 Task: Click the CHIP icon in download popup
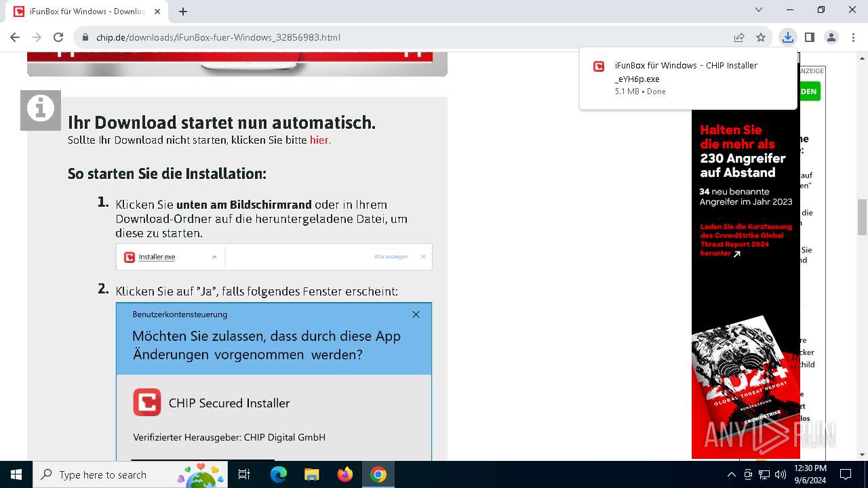tap(599, 66)
